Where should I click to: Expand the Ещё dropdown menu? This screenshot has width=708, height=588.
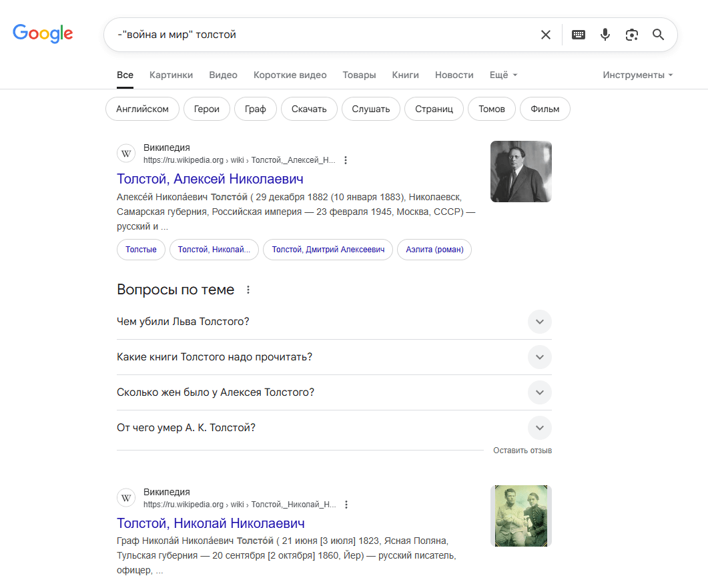[x=503, y=75]
